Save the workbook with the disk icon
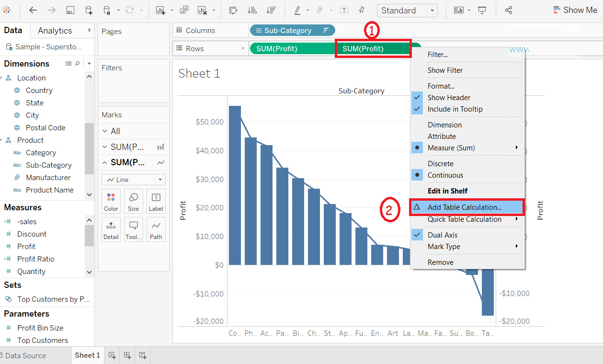 70,10
